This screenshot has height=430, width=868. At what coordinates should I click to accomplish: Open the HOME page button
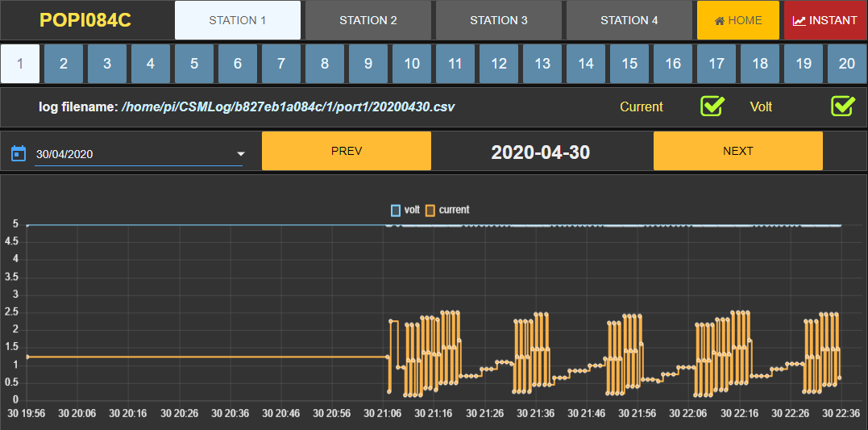(738, 20)
